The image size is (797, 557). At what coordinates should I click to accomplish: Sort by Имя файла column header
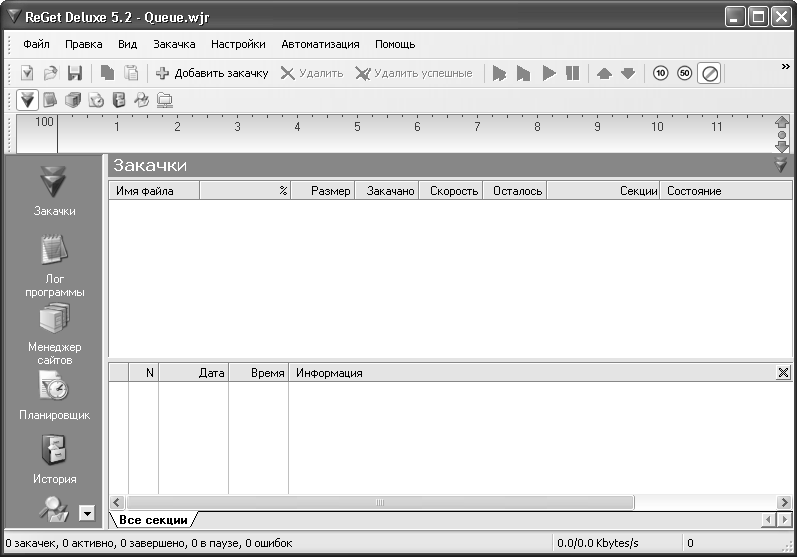point(154,191)
